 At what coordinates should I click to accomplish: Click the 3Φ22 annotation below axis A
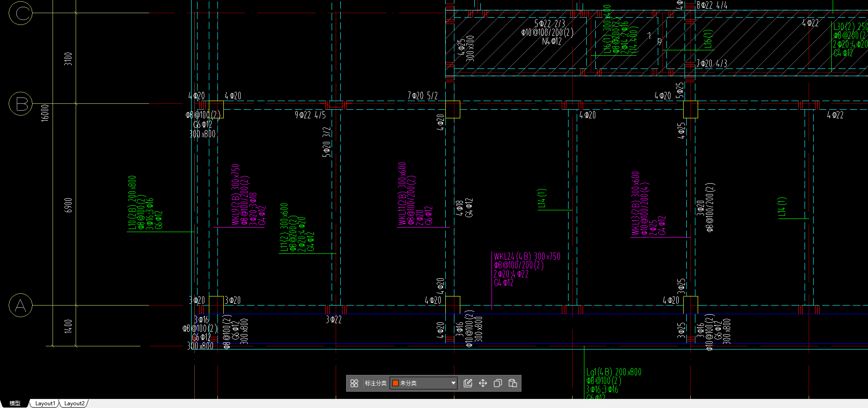click(334, 320)
